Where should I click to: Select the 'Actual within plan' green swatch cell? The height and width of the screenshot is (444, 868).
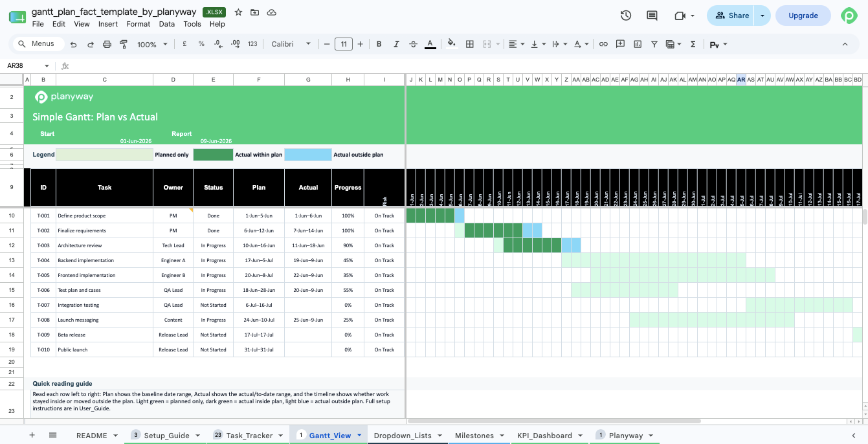coord(213,155)
